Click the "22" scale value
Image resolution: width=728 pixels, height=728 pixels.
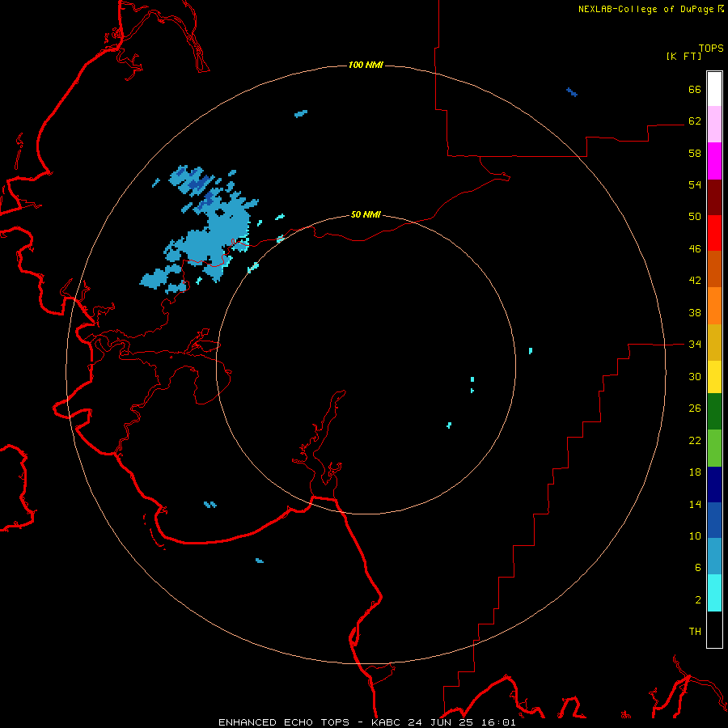[x=695, y=440]
